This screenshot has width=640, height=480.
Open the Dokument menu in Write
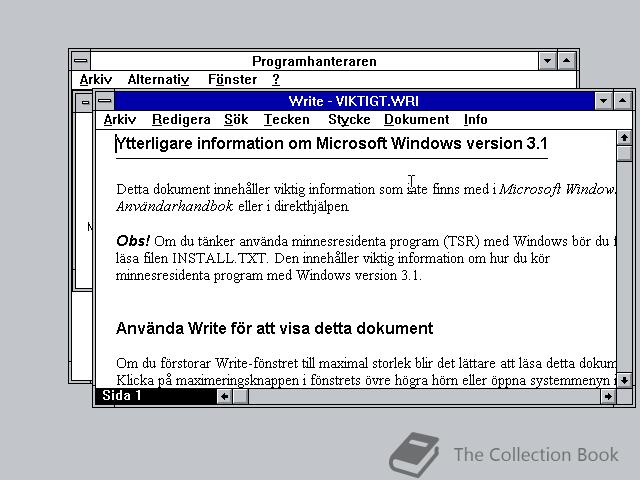(x=416, y=120)
